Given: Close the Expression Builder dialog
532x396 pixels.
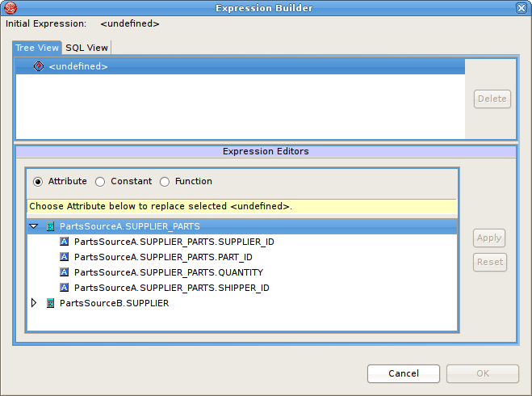Looking at the screenshot, I should click(522, 8).
